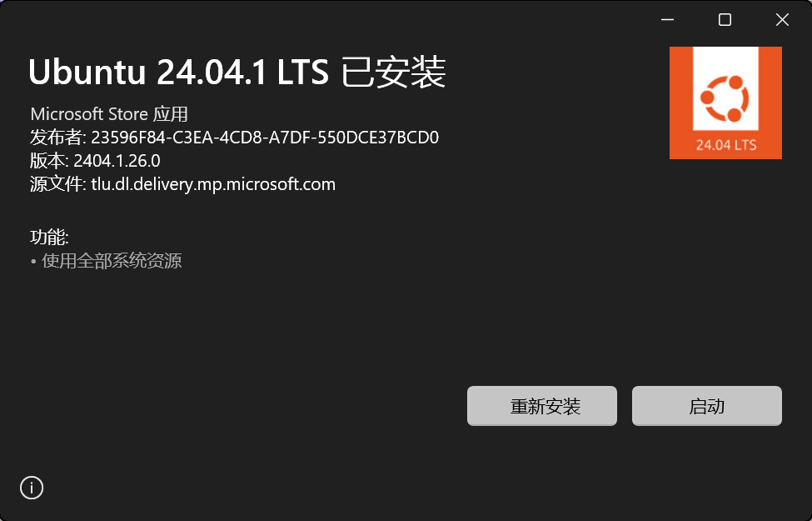Click the 已安装 status text in title
Screen dimensions: 812x521
(x=394, y=72)
